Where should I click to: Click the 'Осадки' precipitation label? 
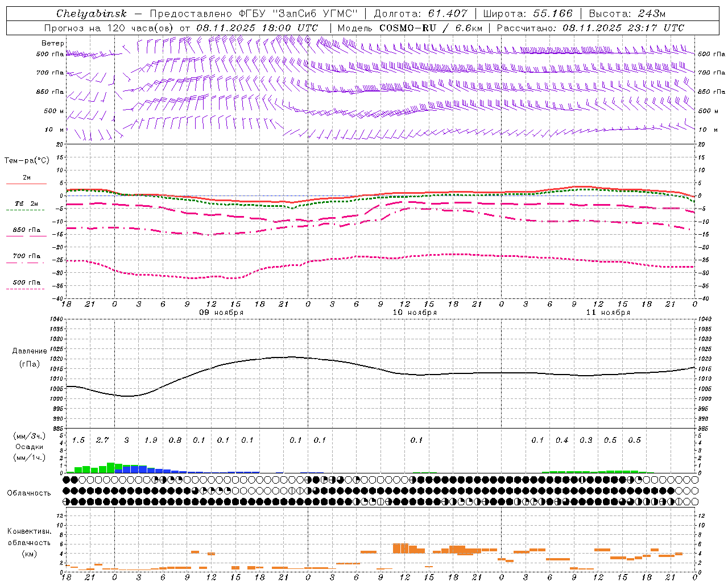coord(30,447)
